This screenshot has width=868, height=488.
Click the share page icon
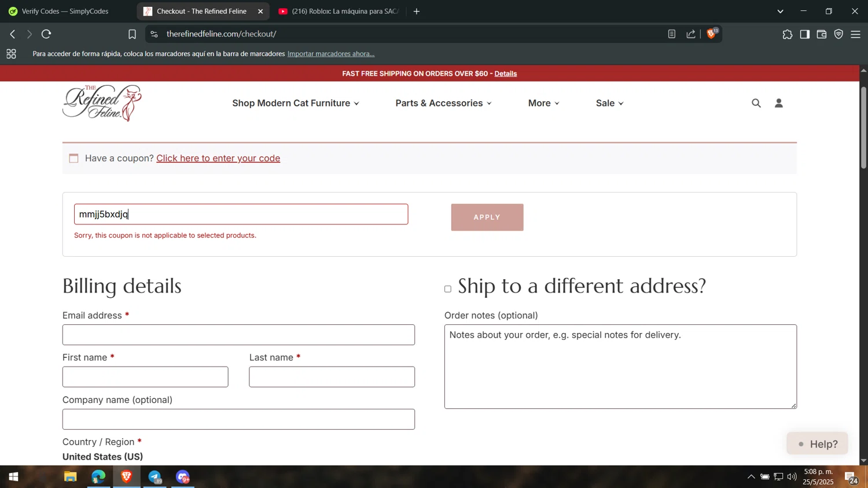[691, 34]
